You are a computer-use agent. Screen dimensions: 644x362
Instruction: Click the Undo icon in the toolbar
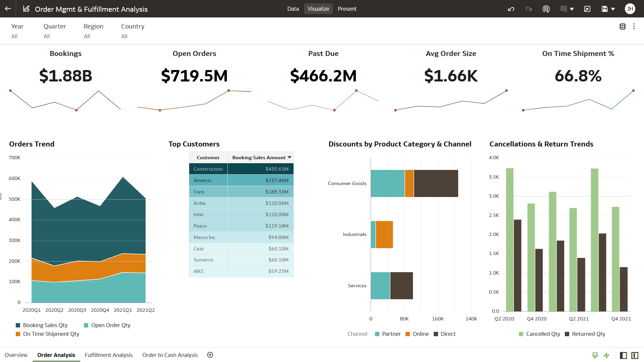point(511,9)
